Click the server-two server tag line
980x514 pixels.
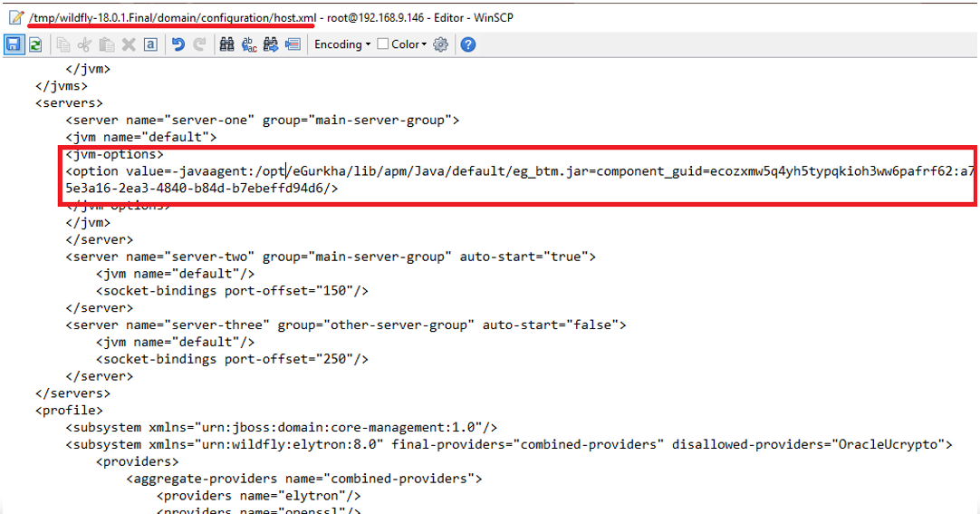point(331,257)
